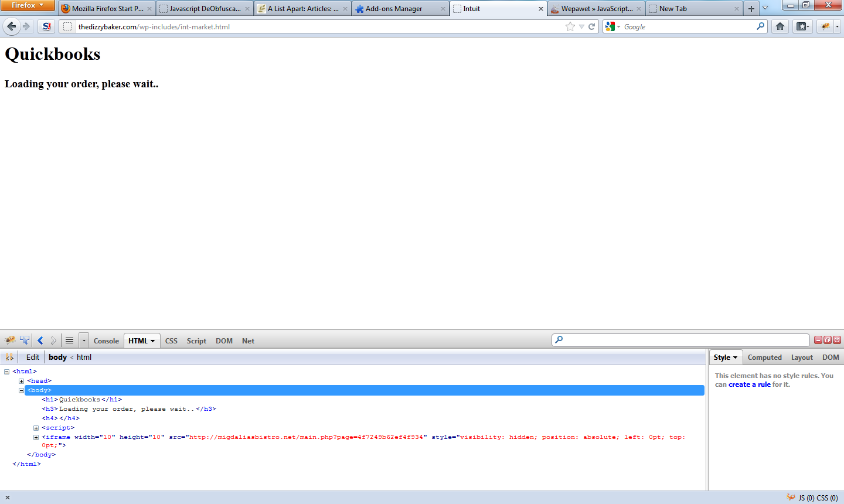Switch to the Computed side panel
This screenshot has width=844, height=504.
[764, 357]
